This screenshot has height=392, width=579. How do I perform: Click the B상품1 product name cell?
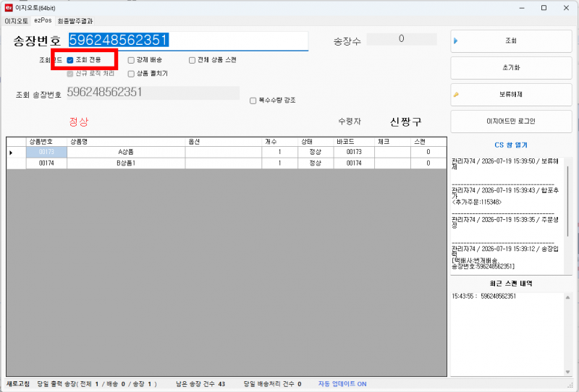126,163
